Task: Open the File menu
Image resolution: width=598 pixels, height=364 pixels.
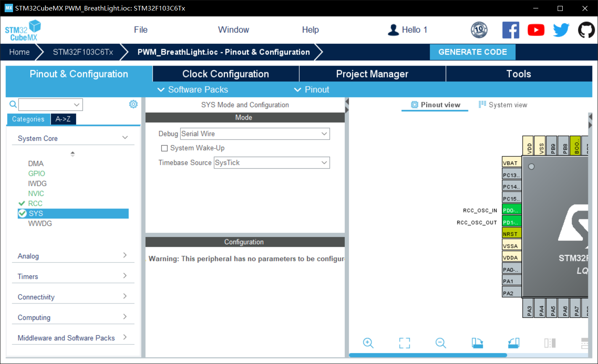Action: pyautogui.click(x=141, y=30)
